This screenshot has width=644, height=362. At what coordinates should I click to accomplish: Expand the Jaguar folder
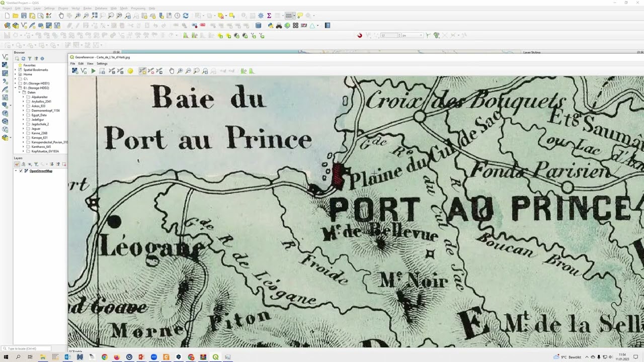[x=24, y=129]
